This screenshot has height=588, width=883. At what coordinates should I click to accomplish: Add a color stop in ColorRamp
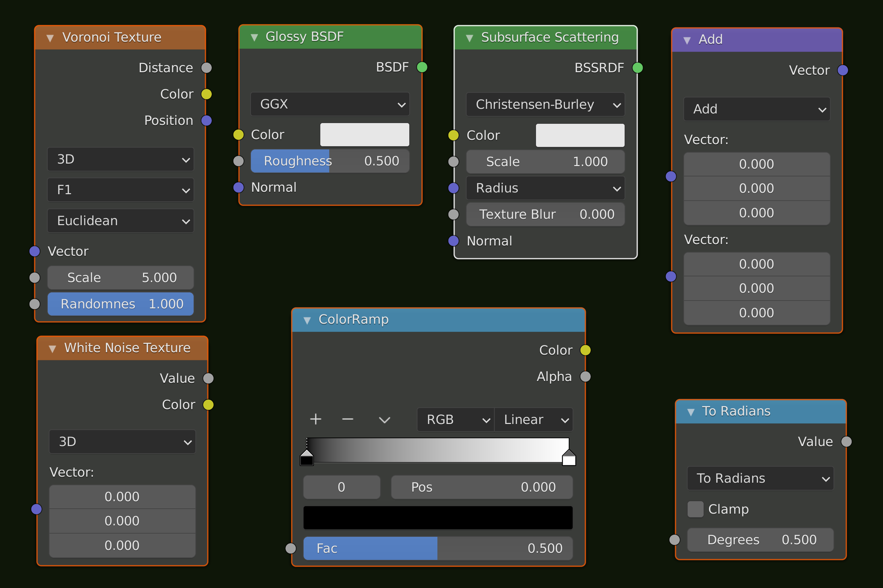point(316,419)
